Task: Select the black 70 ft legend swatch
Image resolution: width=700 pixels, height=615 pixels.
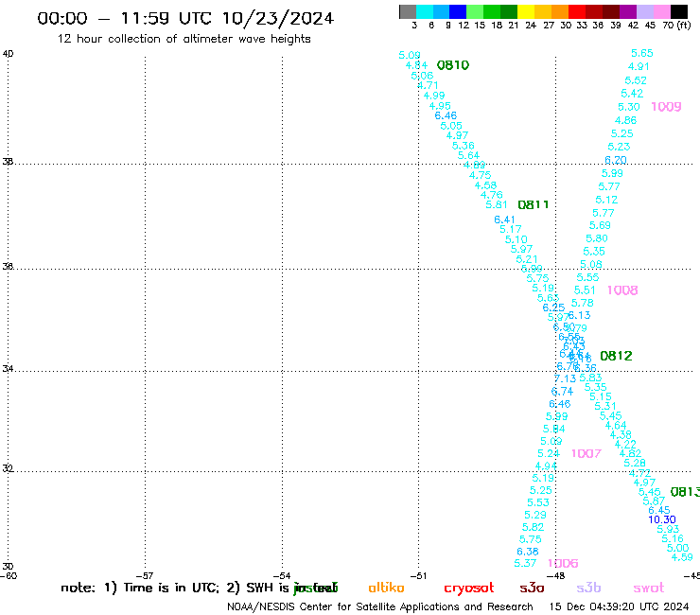Action: (x=679, y=11)
